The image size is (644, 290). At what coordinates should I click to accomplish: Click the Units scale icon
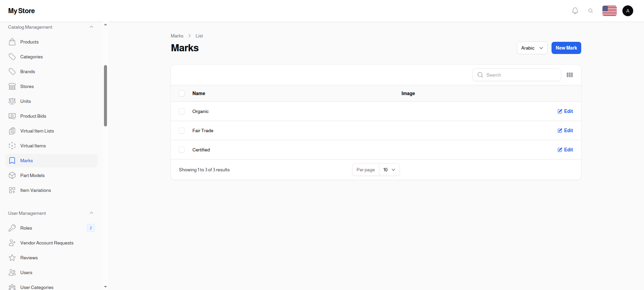(12, 101)
